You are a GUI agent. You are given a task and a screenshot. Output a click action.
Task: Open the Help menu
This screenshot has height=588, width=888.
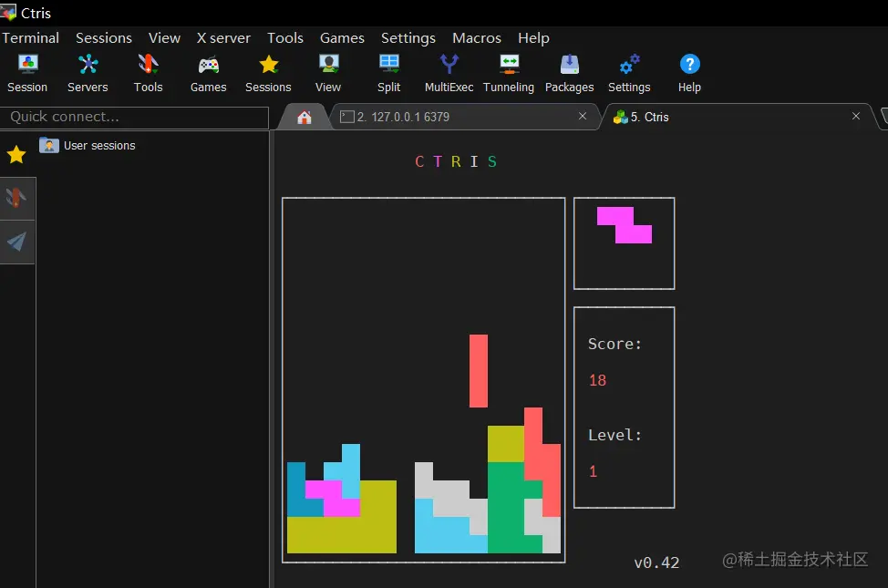click(x=533, y=38)
